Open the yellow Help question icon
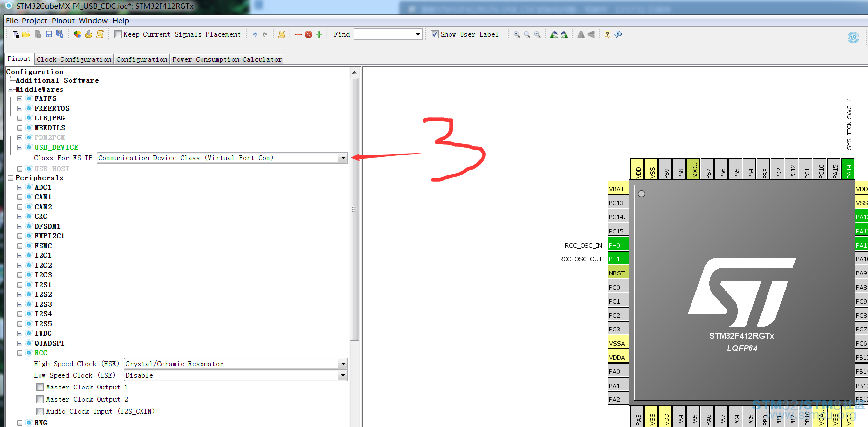This screenshot has height=427, width=868. 607,35
